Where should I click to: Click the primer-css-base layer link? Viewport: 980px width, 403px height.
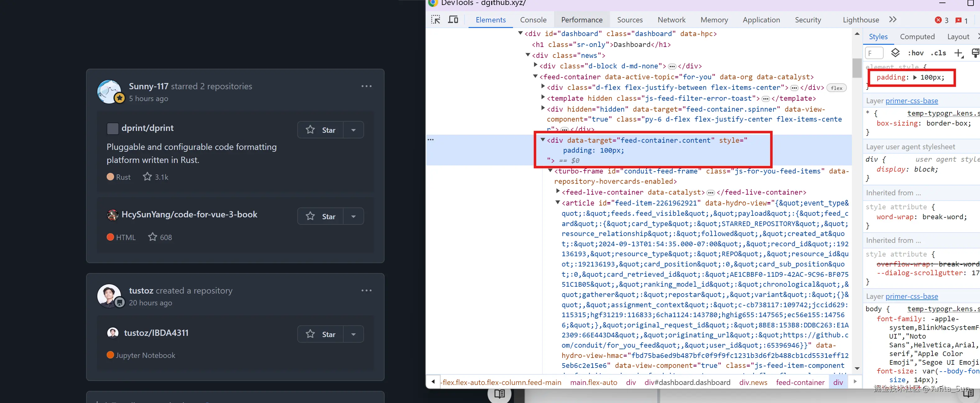pos(912,101)
